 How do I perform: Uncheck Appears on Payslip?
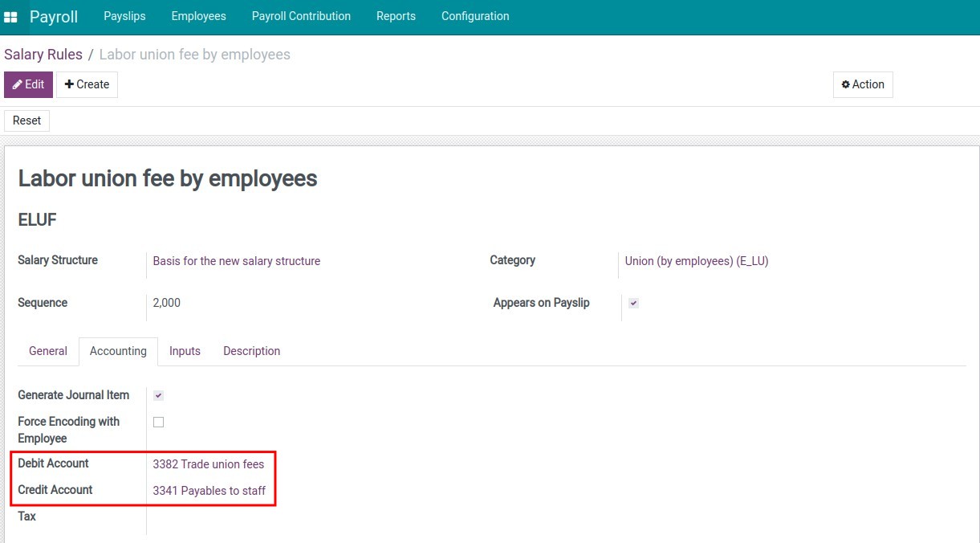[632, 303]
